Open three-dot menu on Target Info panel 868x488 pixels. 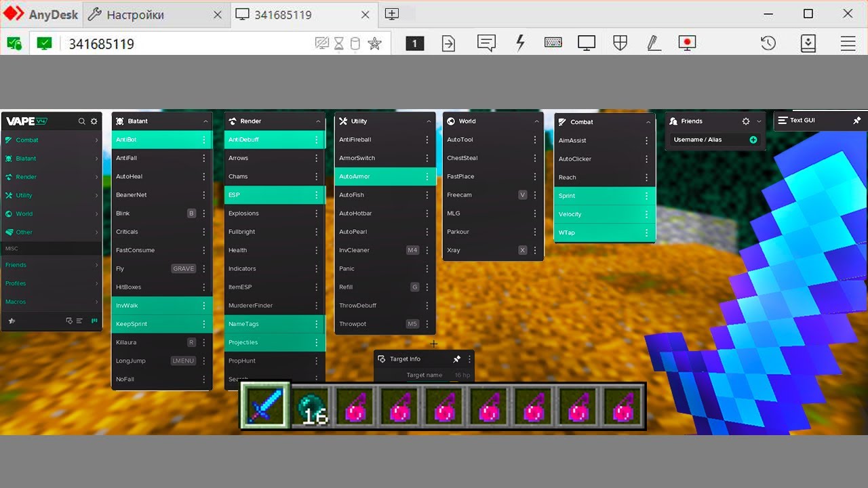[x=469, y=359]
